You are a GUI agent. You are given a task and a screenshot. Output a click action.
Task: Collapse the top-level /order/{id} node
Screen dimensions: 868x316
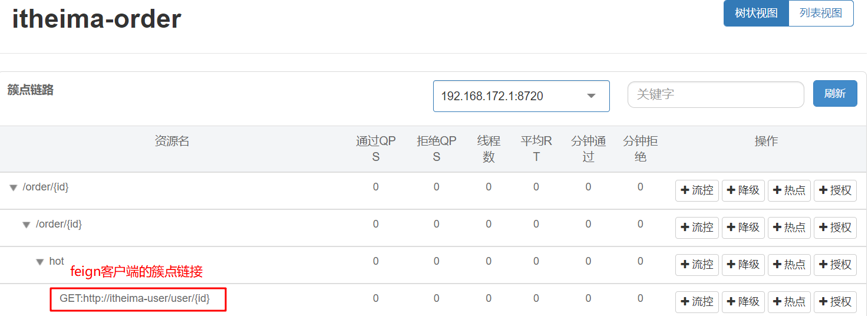point(13,188)
